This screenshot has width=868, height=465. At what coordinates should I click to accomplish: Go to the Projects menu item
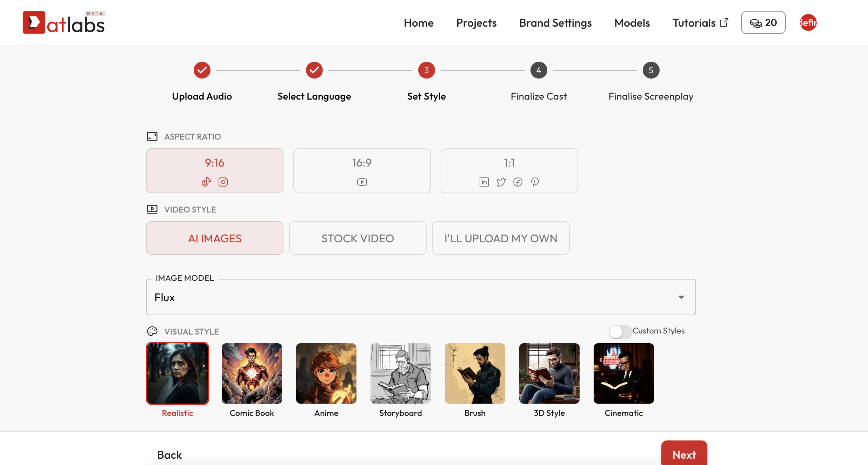tap(476, 23)
